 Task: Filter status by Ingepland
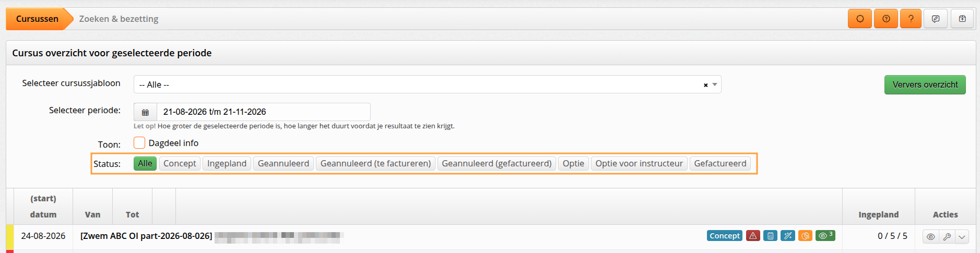[x=227, y=164]
